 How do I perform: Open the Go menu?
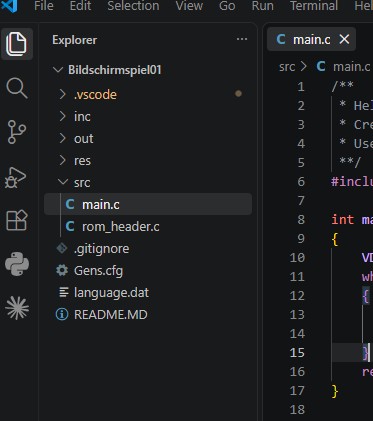coord(227,6)
